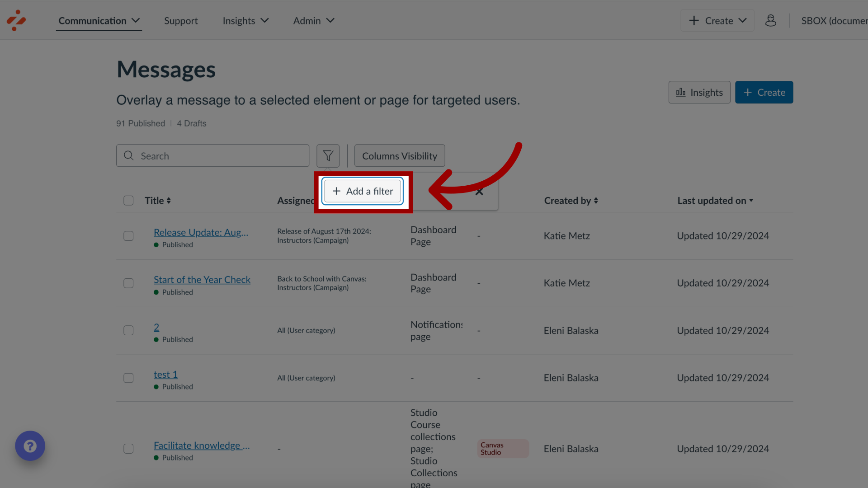The image size is (868, 488).
Task: Click the blue Create message button
Action: 764,92
